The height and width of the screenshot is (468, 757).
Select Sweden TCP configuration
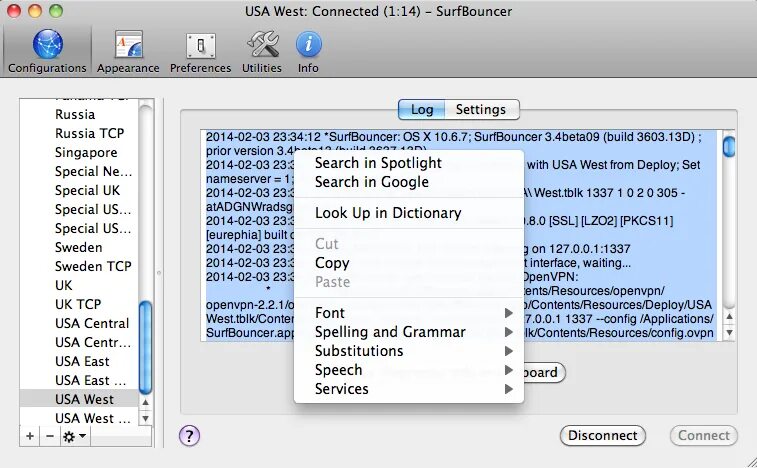[x=79, y=266]
